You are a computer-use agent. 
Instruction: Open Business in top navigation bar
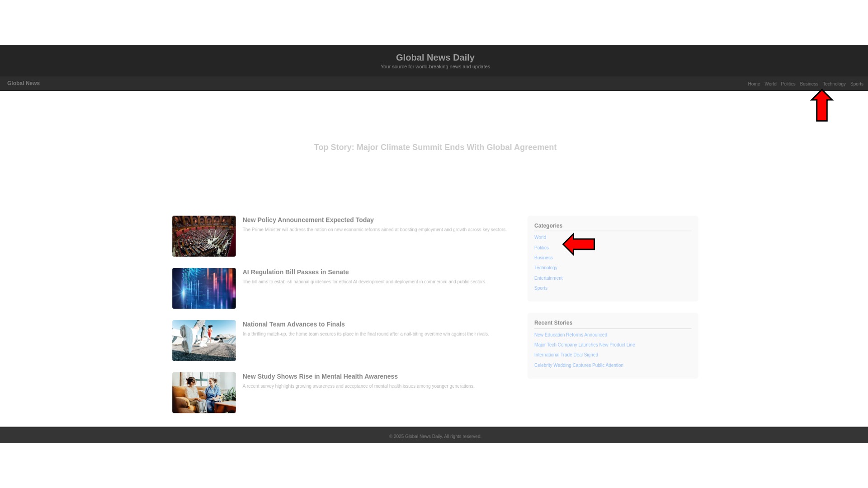coord(808,84)
